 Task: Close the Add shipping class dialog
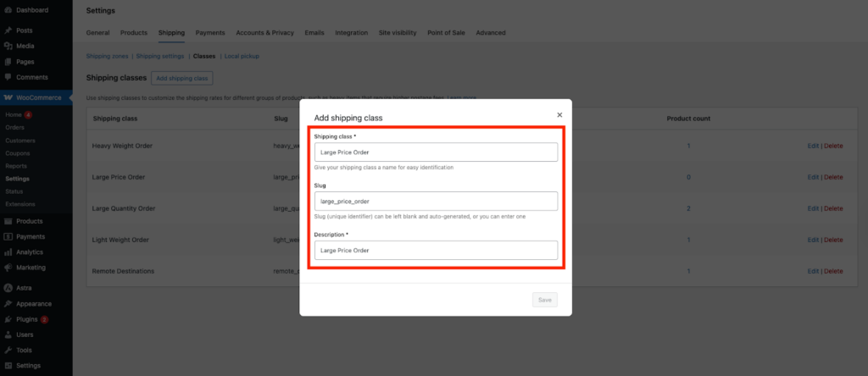(559, 115)
